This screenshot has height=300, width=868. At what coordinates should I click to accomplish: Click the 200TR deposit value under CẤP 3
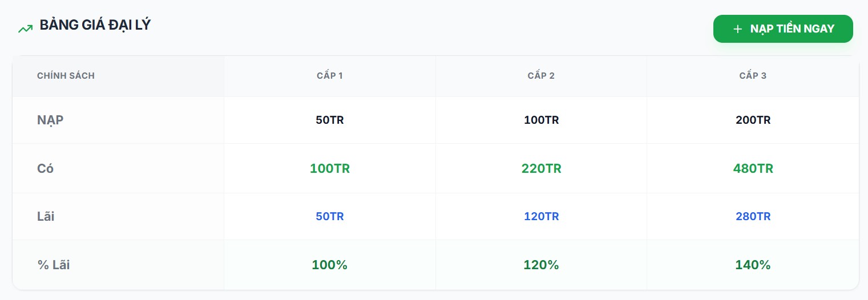(x=753, y=120)
